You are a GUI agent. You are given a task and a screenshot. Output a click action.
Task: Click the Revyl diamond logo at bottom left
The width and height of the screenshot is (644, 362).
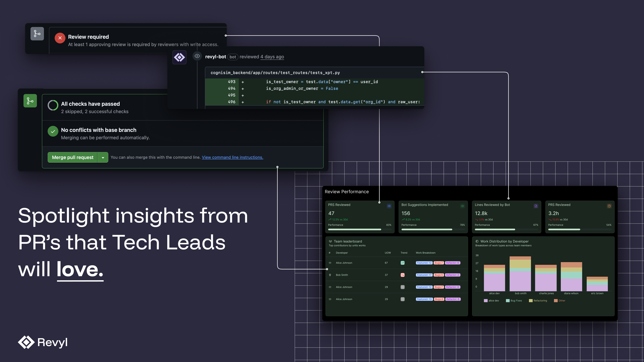[x=26, y=342]
